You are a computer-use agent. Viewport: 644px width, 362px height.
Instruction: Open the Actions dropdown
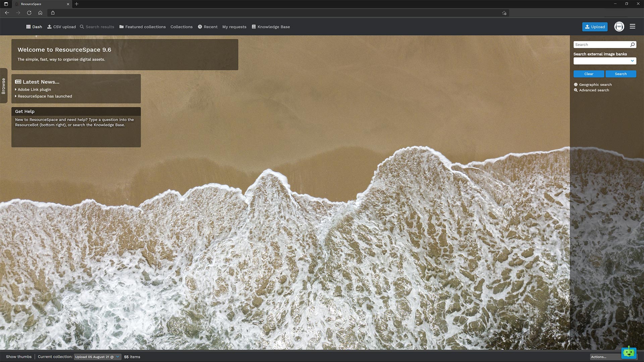tap(604, 357)
